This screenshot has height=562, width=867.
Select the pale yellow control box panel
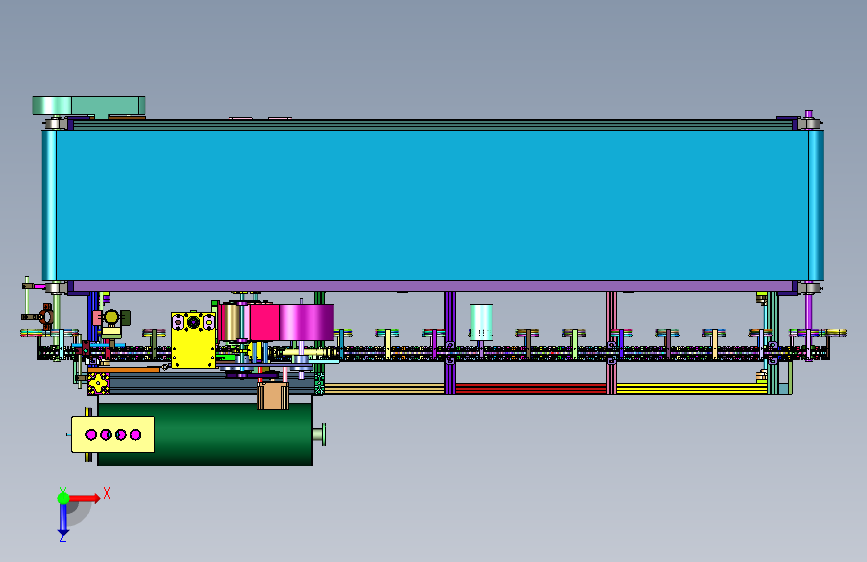113,435
